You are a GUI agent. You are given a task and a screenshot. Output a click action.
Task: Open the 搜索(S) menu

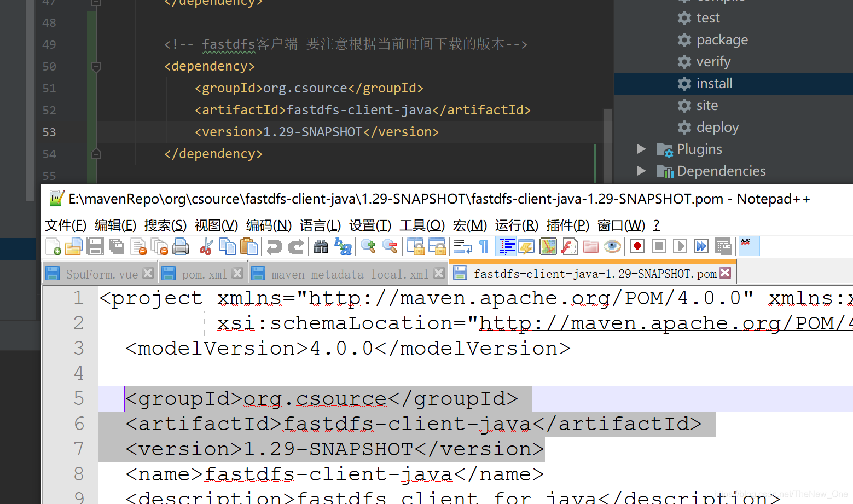click(166, 225)
